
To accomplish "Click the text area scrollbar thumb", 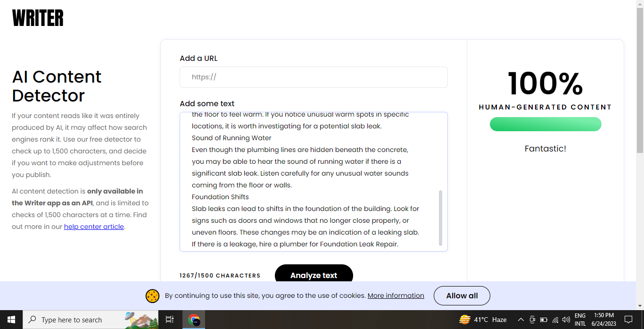I will tap(441, 218).
